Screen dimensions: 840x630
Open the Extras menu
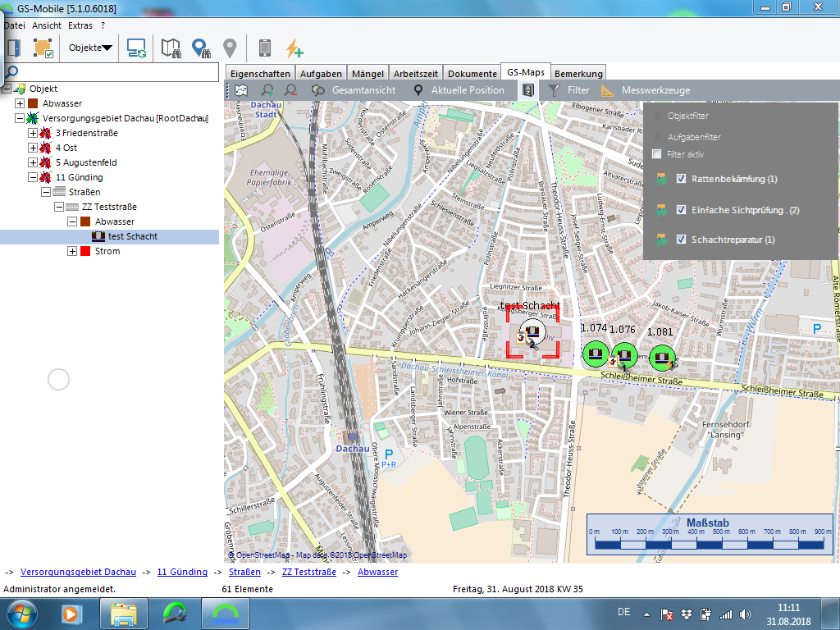[80, 25]
